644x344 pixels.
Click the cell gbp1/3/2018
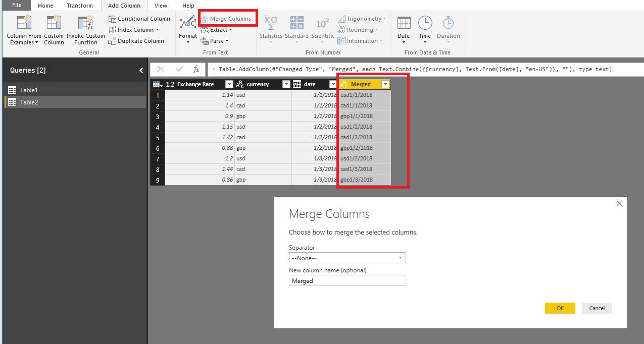coord(364,180)
